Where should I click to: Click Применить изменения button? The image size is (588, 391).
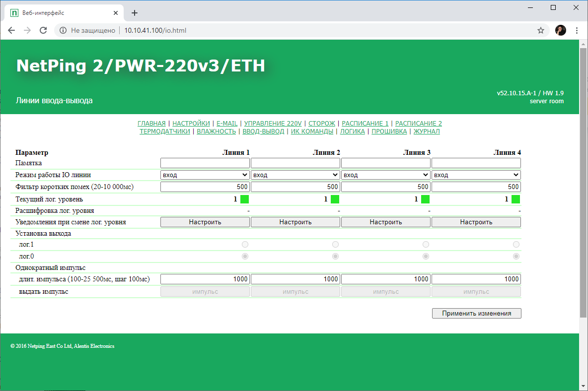tap(477, 314)
